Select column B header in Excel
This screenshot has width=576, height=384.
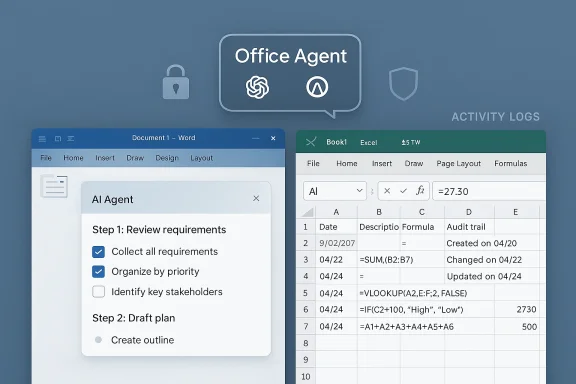[379, 212]
